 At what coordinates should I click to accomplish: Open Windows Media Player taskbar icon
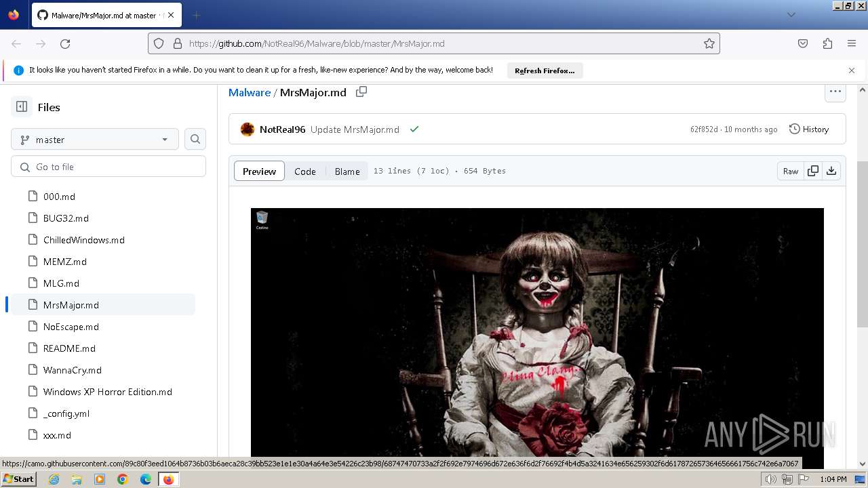[x=100, y=479]
